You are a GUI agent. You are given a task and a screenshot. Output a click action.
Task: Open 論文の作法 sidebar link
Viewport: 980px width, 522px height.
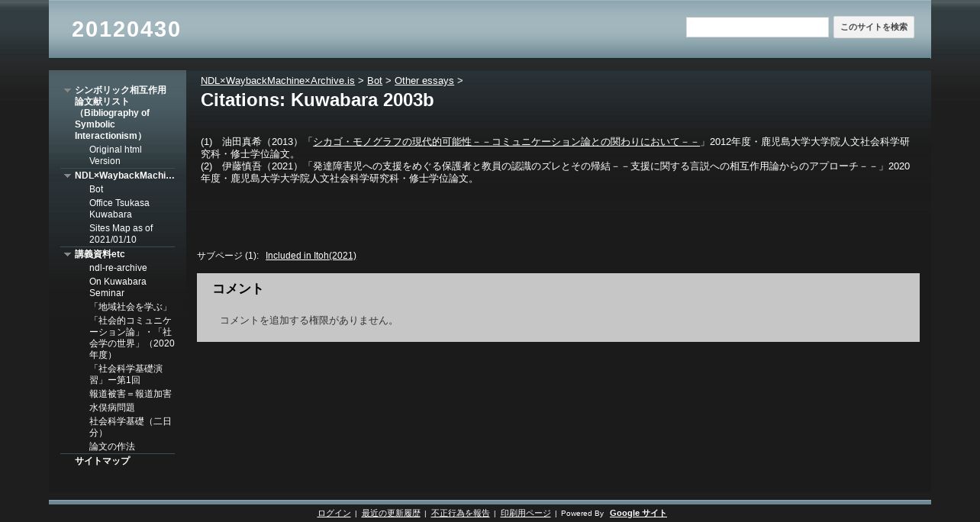click(x=112, y=446)
